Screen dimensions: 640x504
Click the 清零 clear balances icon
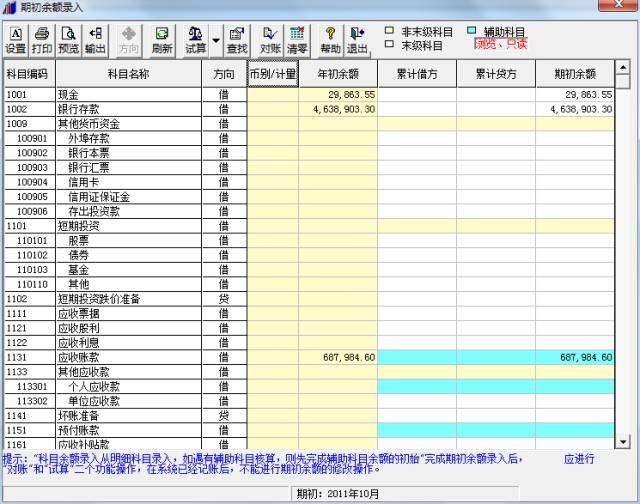coord(297,40)
